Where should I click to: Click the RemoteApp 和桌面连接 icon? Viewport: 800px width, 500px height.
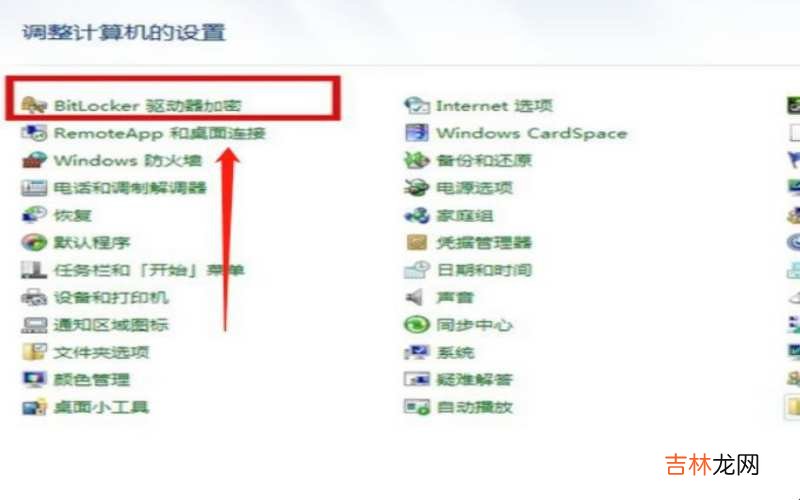point(34,133)
